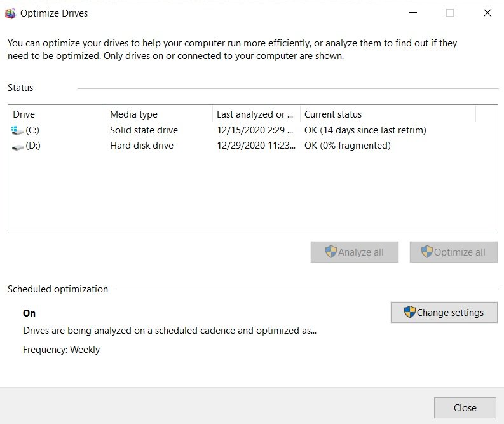The height and width of the screenshot is (424, 504).
Task: Open Change settings for scheduled optimization
Action: click(444, 312)
